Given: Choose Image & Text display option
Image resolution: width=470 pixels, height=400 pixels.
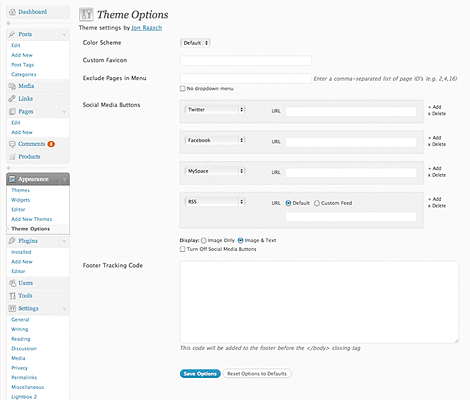Looking at the screenshot, I should (240, 240).
